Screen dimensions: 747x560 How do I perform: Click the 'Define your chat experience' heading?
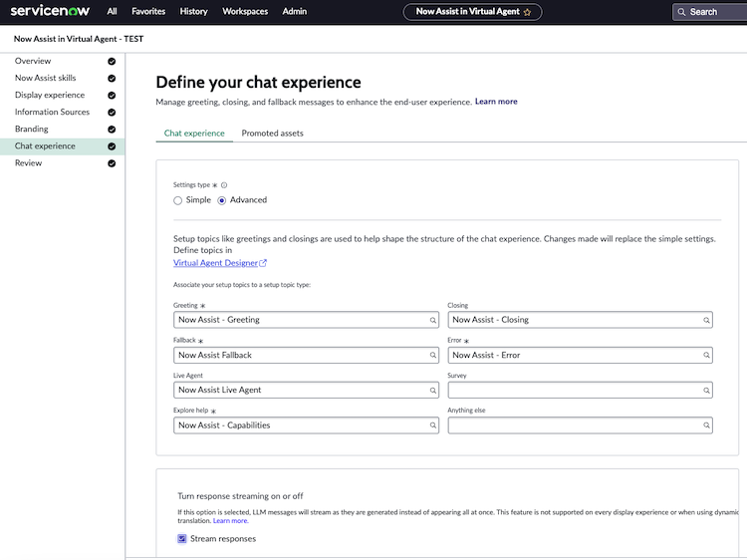click(258, 83)
